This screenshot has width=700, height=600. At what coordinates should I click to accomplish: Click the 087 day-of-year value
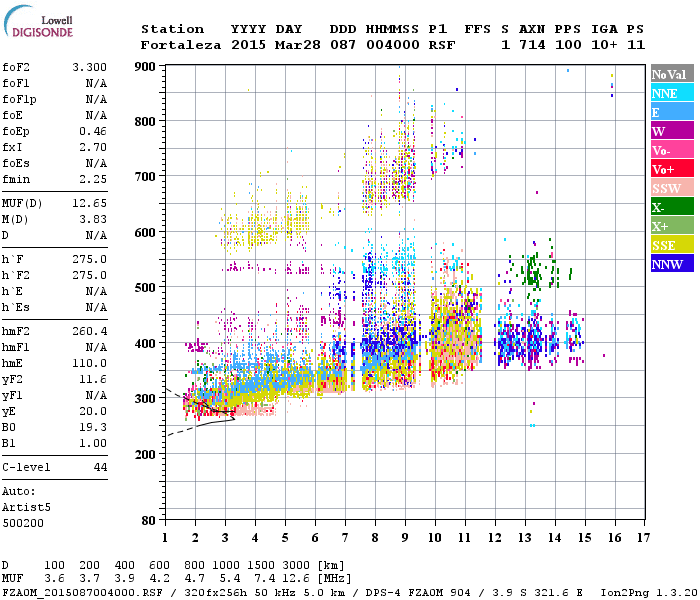[x=343, y=45]
